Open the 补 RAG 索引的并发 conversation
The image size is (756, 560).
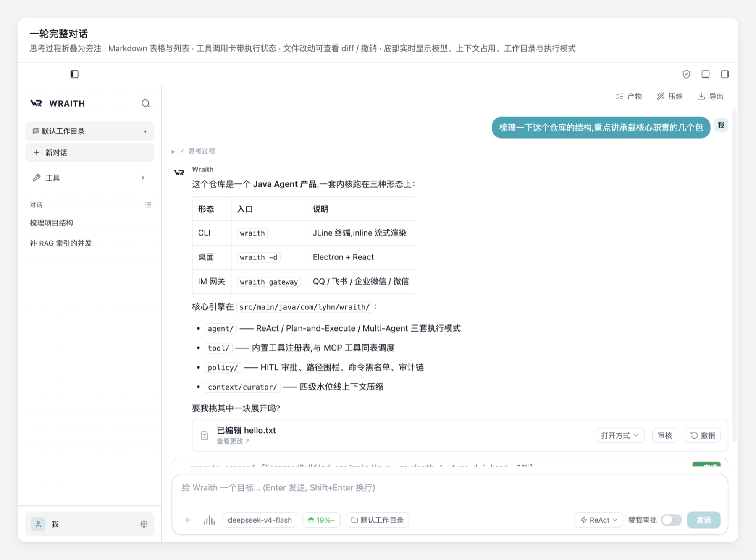(61, 243)
